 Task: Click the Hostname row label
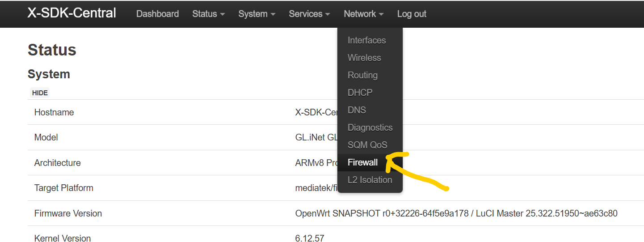click(54, 112)
